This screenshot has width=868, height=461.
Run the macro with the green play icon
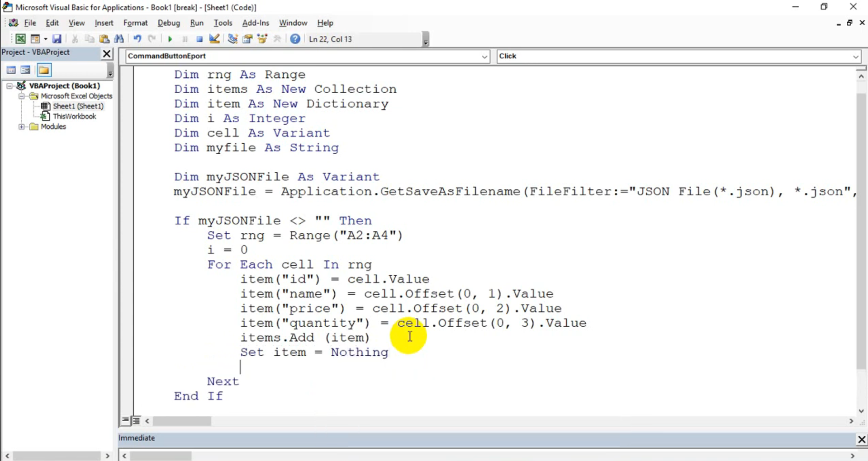(170, 39)
